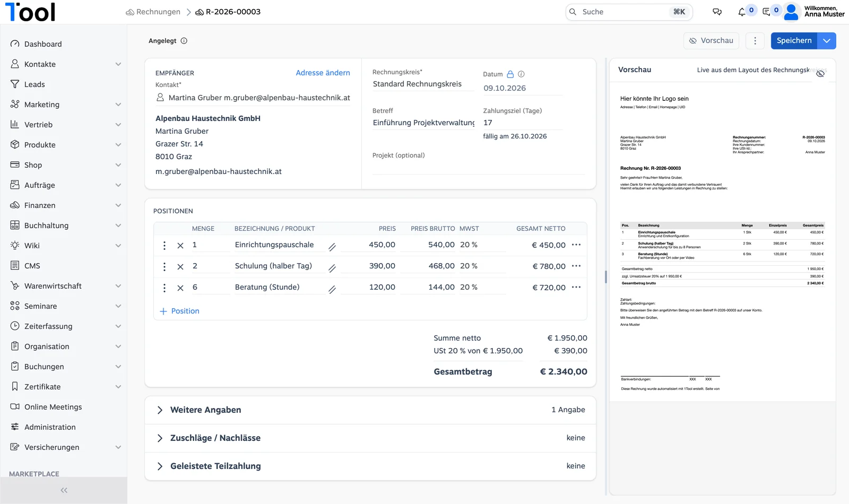
Task: Grab the drag handle of Einrichtungspauschale row
Action: tap(164, 245)
